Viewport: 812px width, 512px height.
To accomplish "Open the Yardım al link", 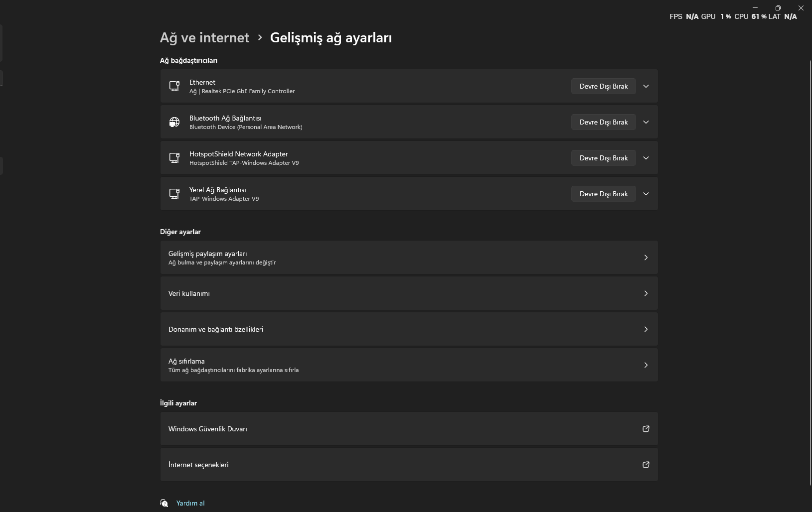I will (x=190, y=503).
